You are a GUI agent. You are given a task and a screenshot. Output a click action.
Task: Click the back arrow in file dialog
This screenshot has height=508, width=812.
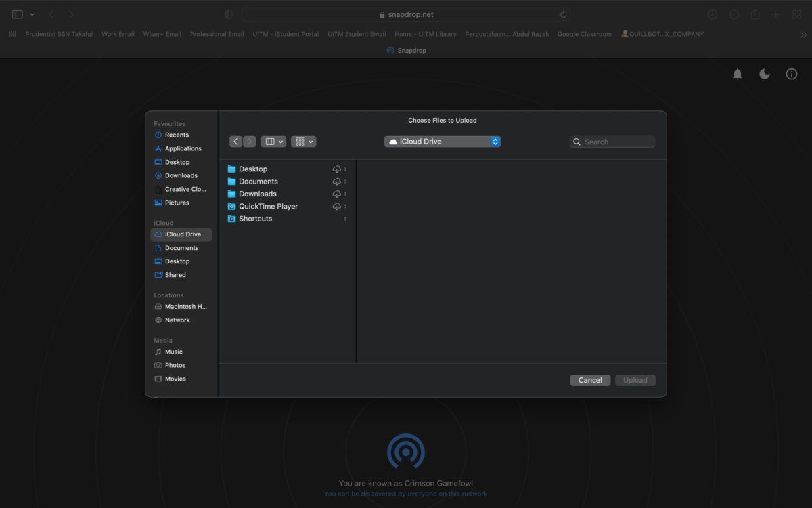235,142
